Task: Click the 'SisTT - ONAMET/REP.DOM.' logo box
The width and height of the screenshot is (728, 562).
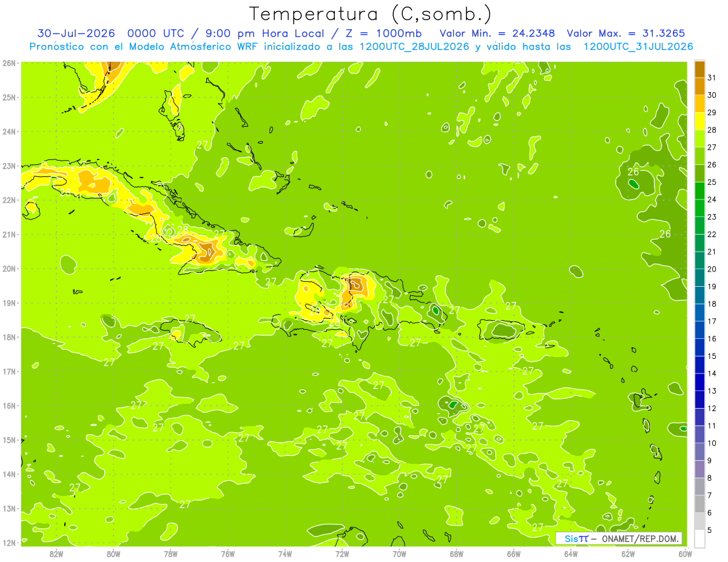Action: [x=619, y=538]
